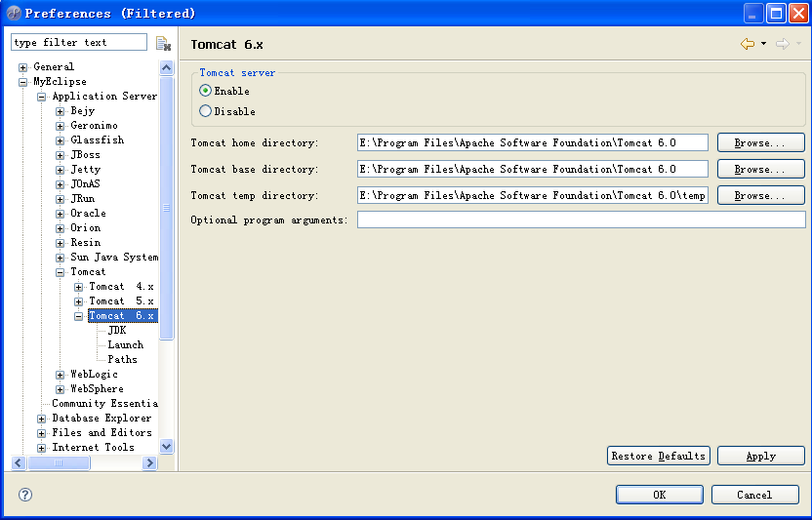812x520 pixels.
Task: Expand the Bejy server node
Action: [61, 111]
